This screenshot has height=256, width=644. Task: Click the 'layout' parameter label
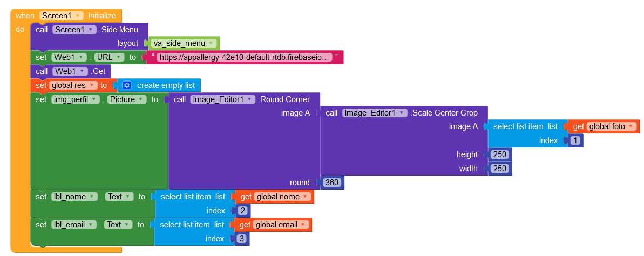tap(128, 43)
